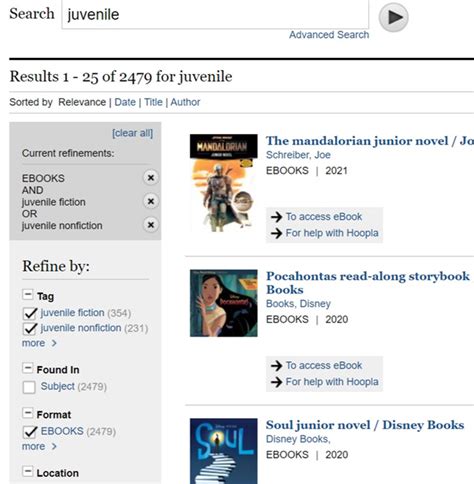Click the EBOOKS format facet link
The image size is (474, 484).
click(x=62, y=431)
